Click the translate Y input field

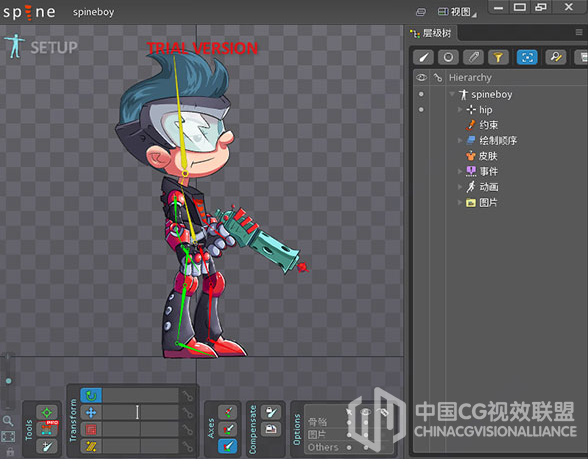pyautogui.click(x=160, y=412)
